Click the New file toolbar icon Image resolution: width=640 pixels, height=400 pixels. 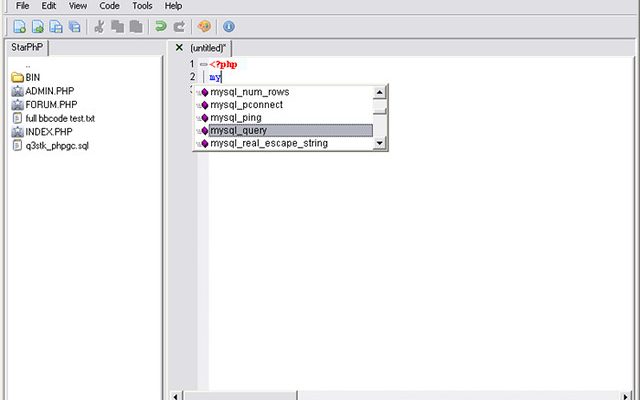click(x=19, y=27)
